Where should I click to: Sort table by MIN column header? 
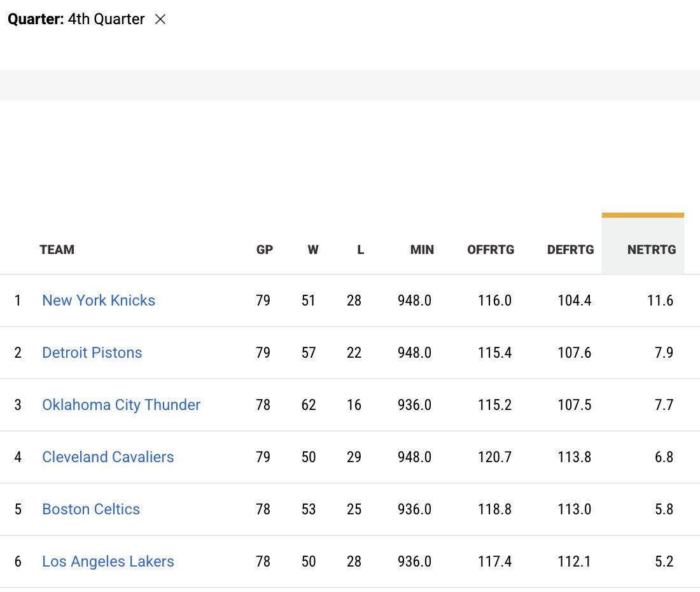[x=422, y=250]
